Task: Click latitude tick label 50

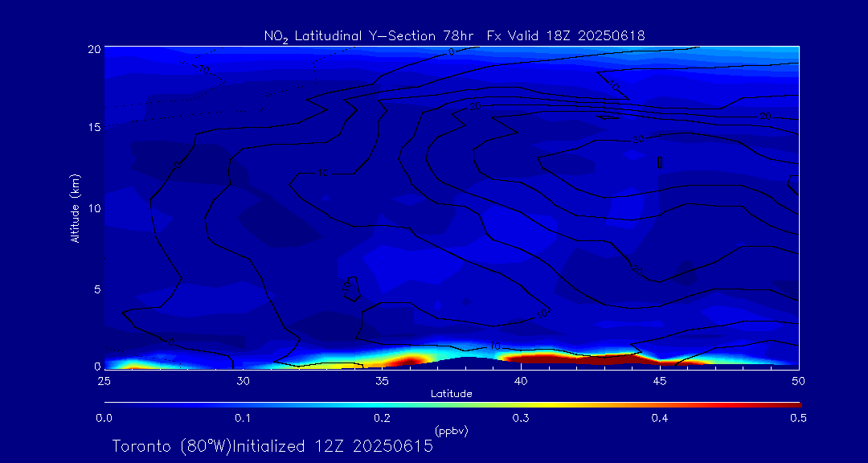Action: [798, 380]
